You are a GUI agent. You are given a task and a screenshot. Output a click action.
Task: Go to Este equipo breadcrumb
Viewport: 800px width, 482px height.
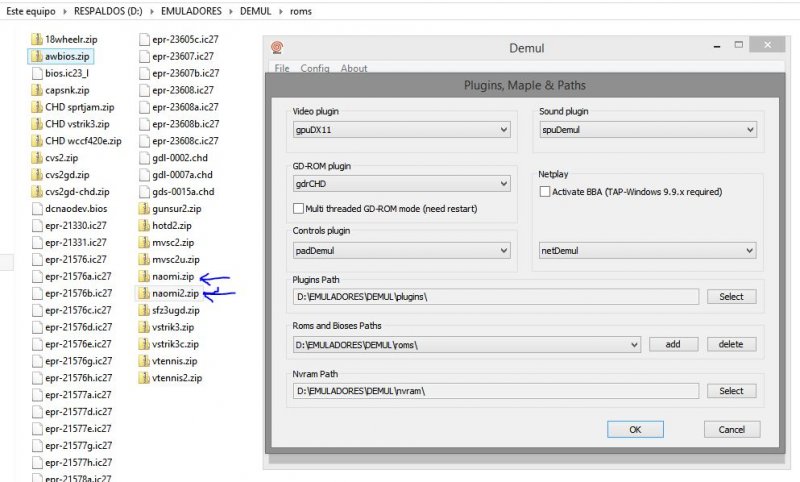pos(31,11)
